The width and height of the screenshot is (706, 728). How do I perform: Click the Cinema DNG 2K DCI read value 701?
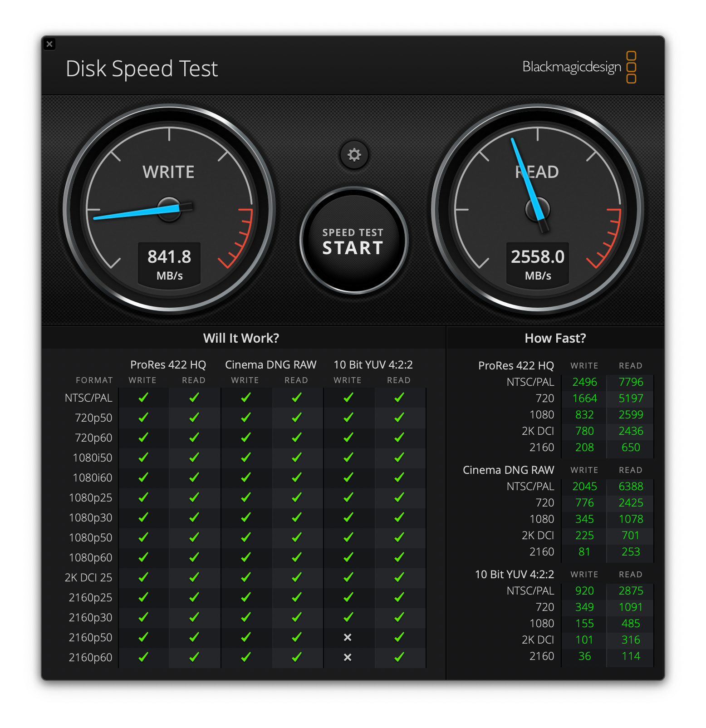[x=631, y=536]
